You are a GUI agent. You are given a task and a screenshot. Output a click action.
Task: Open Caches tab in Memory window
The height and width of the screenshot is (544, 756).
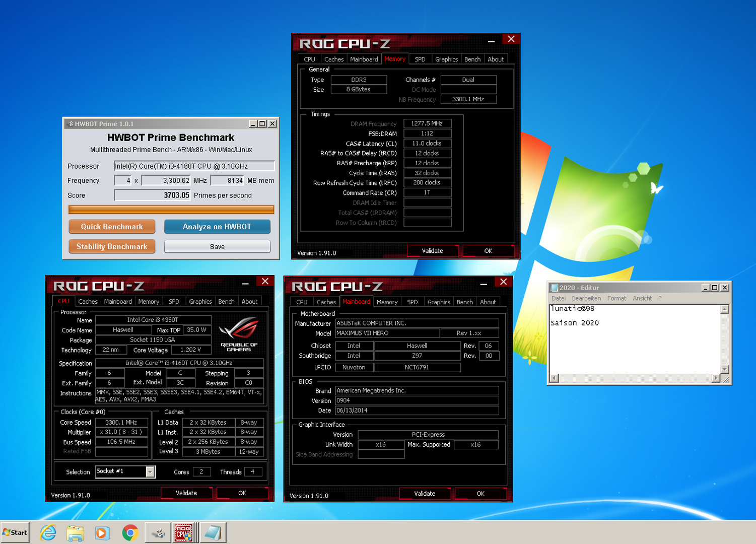pyautogui.click(x=334, y=59)
